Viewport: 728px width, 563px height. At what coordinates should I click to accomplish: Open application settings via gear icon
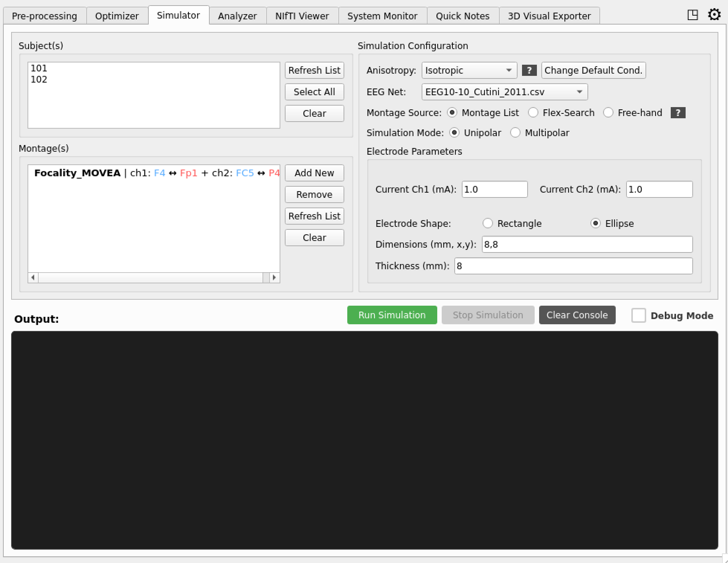pyautogui.click(x=714, y=15)
